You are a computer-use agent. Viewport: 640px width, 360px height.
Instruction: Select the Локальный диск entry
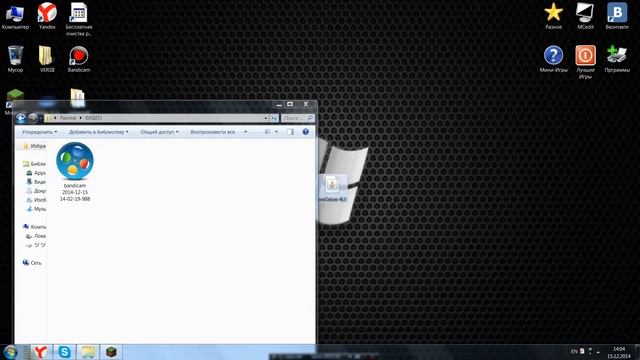(36, 236)
